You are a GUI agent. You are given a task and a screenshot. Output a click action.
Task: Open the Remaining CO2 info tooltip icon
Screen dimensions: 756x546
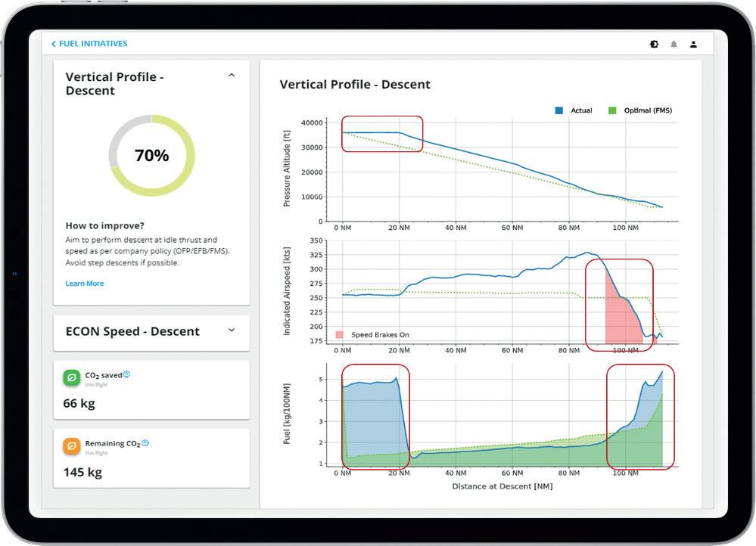point(145,443)
